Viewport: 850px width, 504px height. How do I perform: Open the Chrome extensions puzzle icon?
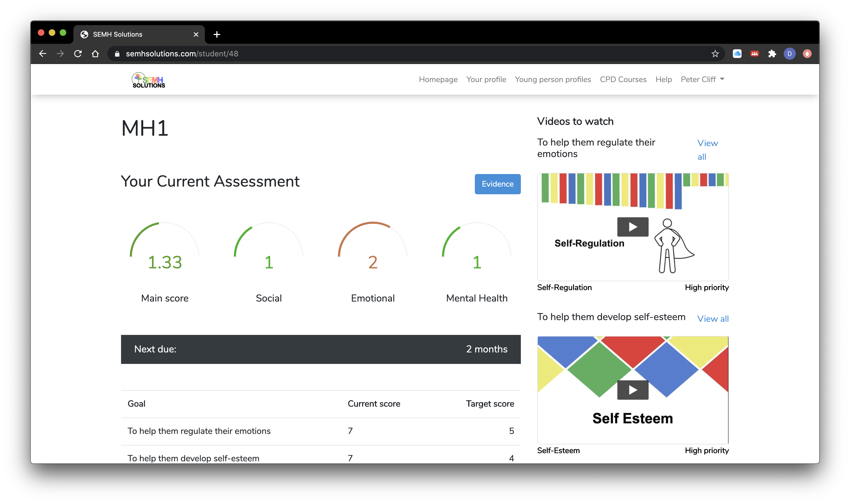point(772,54)
